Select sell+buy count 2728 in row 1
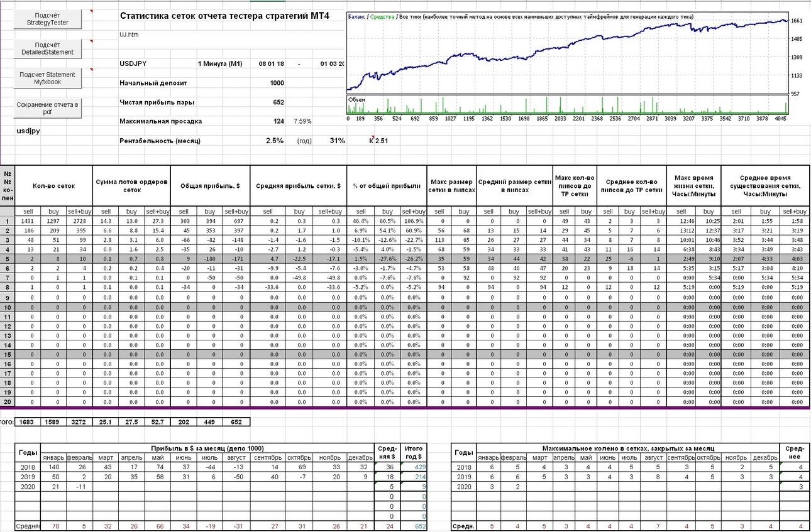The width and height of the screenshot is (811, 532). pos(80,221)
